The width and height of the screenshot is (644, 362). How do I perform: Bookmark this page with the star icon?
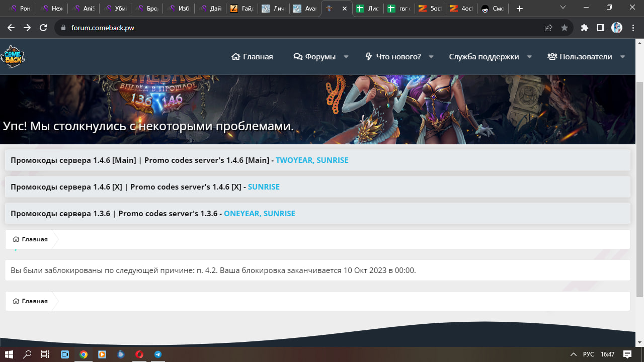(565, 28)
